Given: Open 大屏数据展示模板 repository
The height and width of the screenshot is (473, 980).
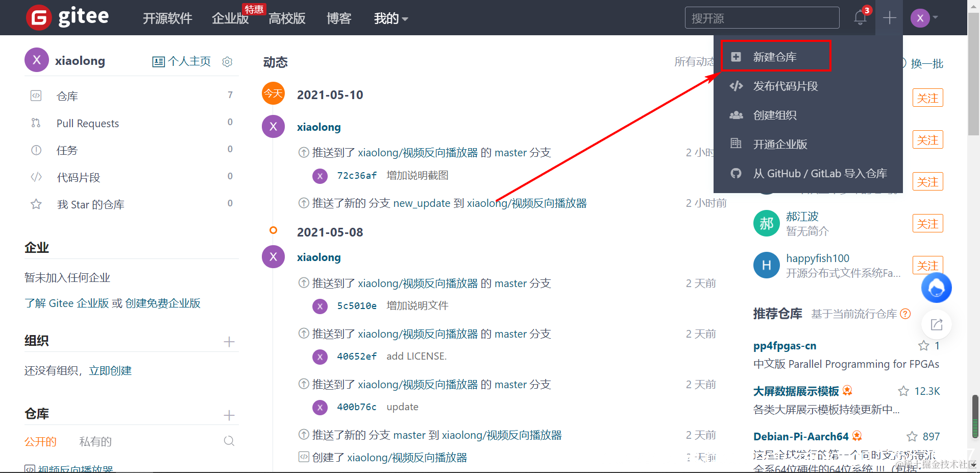Looking at the screenshot, I should [796, 391].
